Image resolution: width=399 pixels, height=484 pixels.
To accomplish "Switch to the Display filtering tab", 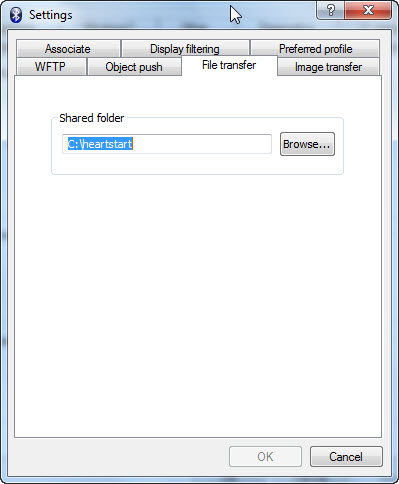I will (x=185, y=49).
